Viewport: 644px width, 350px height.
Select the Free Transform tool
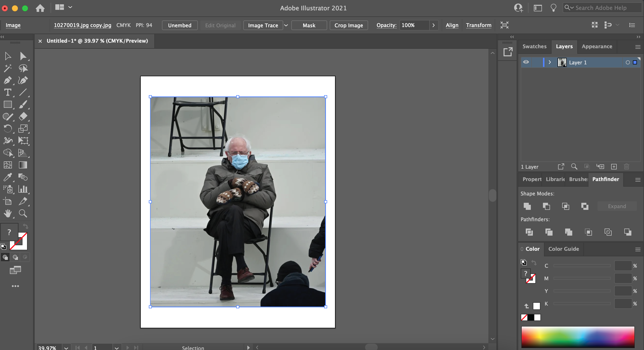point(23,141)
